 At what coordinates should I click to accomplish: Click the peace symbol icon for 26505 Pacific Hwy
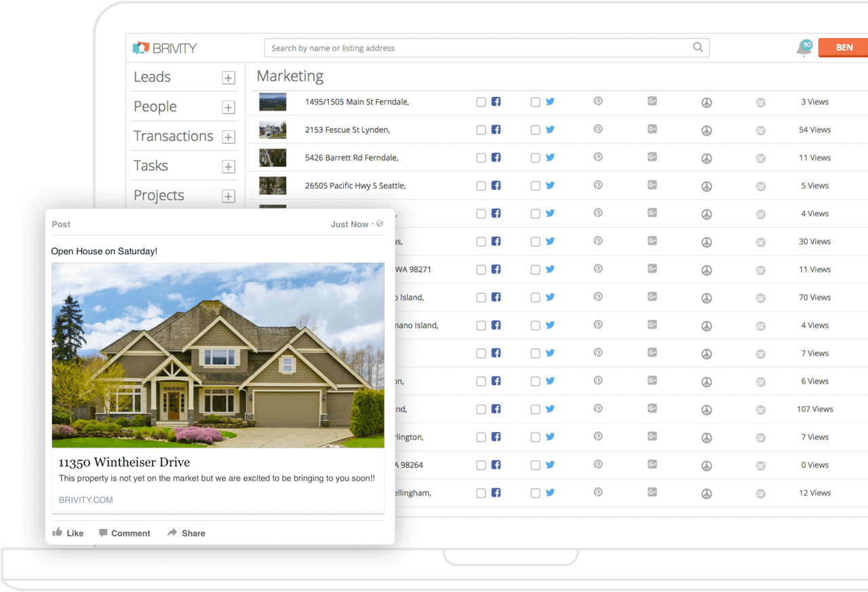(707, 186)
